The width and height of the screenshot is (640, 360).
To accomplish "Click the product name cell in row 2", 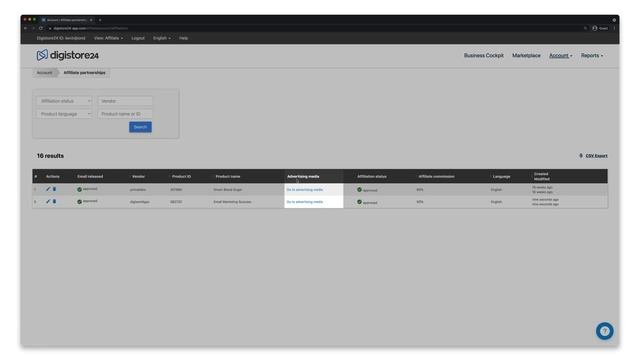I will (x=232, y=202).
